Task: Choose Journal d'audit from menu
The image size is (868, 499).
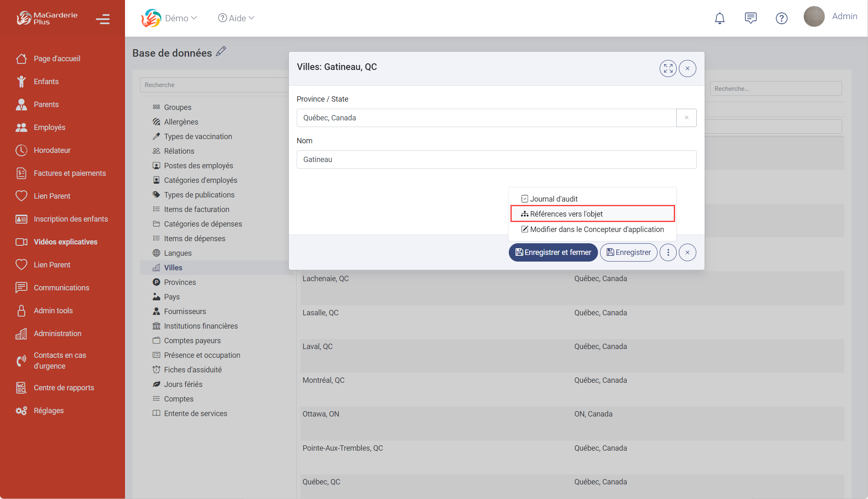Action: click(553, 199)
